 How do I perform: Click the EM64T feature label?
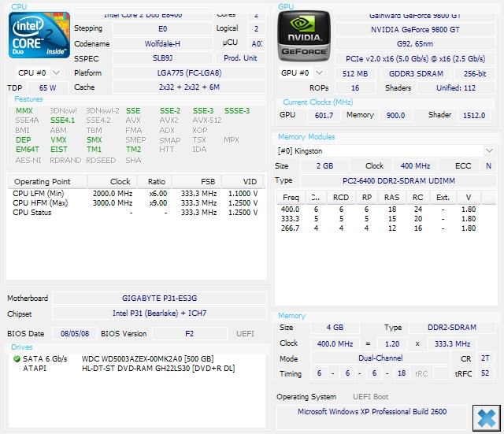click(x=28, y=150)
